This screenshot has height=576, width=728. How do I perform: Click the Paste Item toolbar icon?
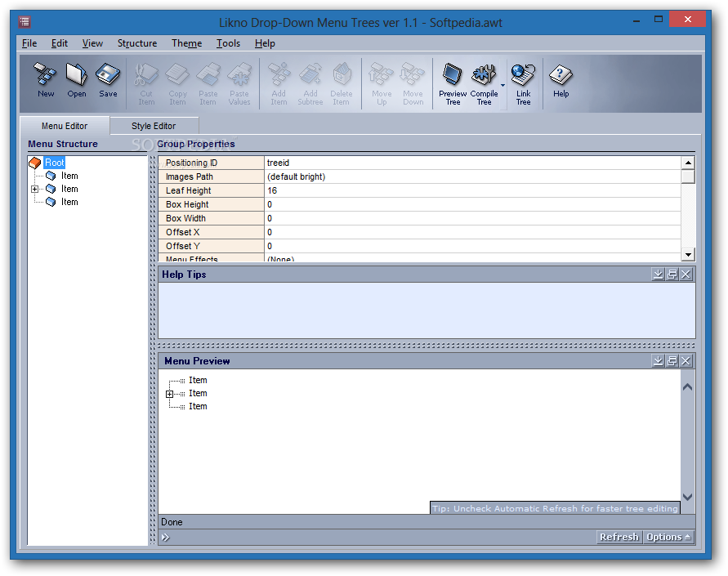[208, 84]
